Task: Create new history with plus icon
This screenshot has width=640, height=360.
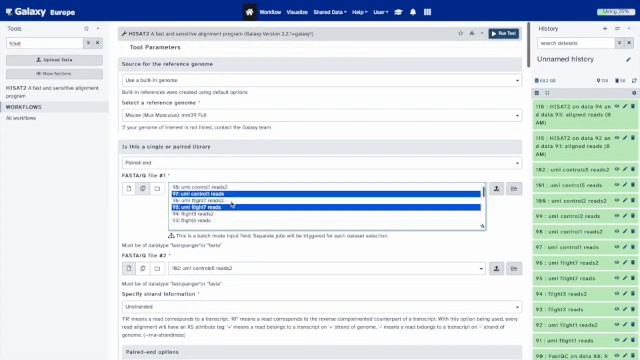Action: [x=605, y=29]
